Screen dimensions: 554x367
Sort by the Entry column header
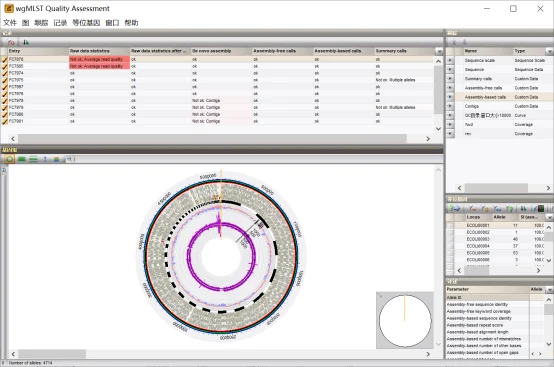pyautogui.click(x=38, y=51)
